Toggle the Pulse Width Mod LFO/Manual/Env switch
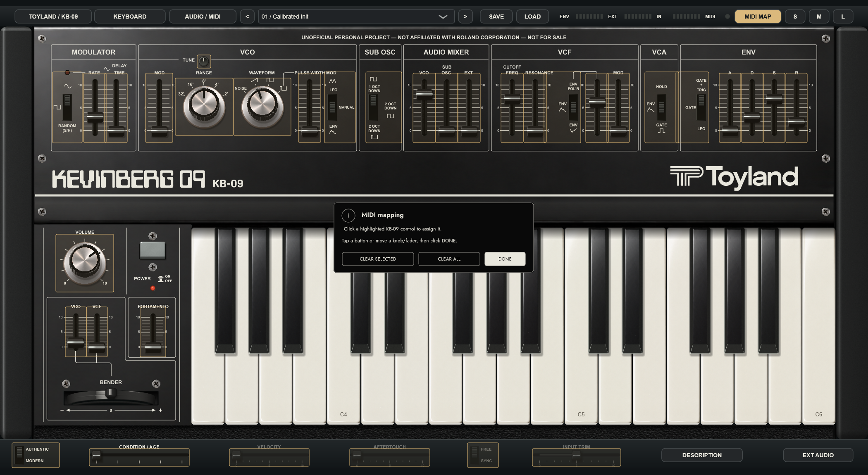The height and width of the screenshot is (475, 868). [x=332, y=107]
